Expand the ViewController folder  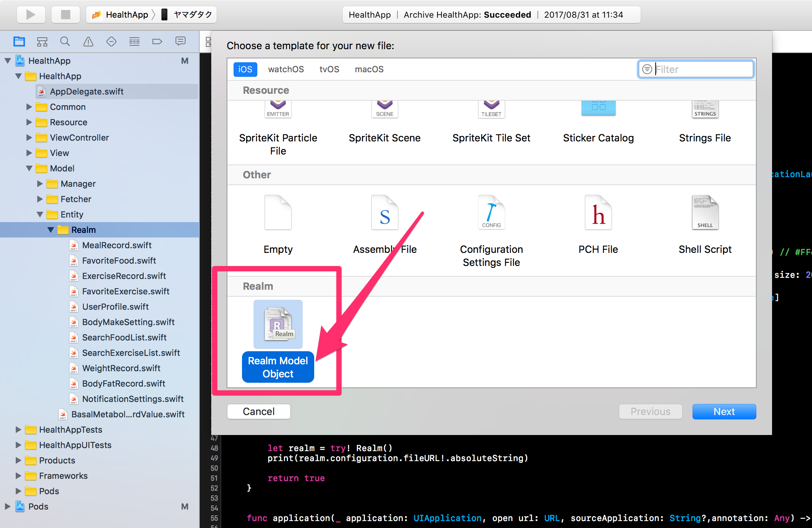coord(29,138)
